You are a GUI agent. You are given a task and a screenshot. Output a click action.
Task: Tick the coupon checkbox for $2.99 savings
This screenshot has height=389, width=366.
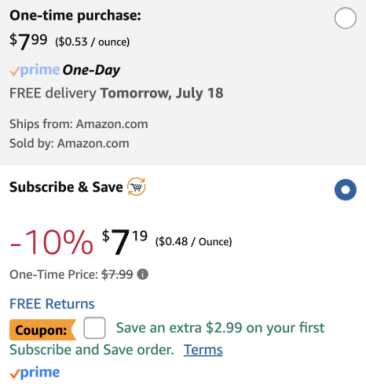[x=95, y=328]
